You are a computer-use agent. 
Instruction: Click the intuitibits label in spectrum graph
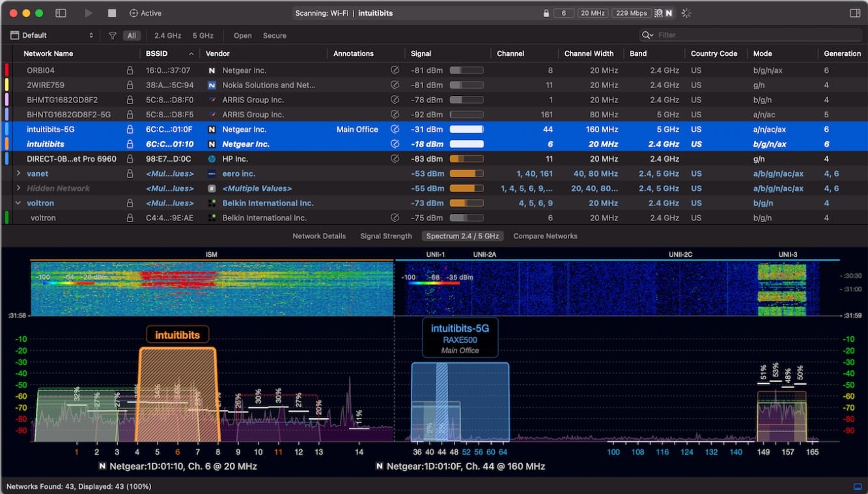pos(177,335)
